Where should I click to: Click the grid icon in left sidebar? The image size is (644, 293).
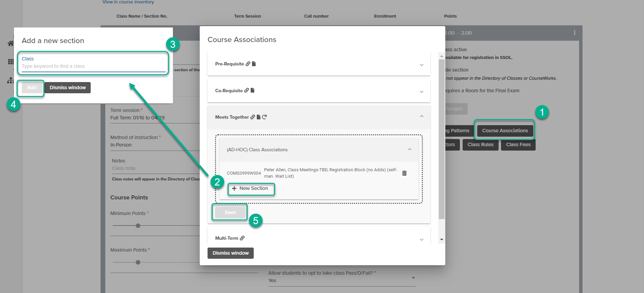[x=11, y=62]
